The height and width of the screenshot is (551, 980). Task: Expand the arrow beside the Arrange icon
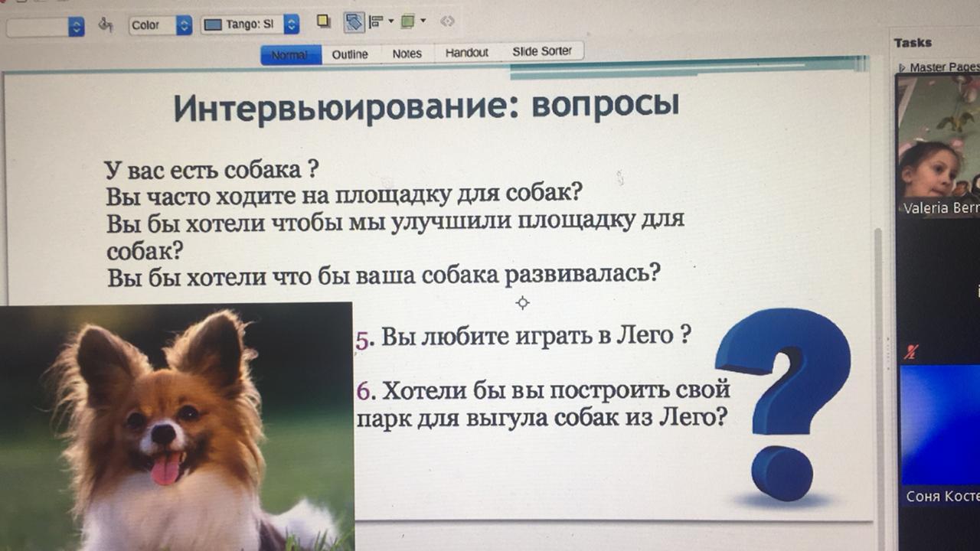pyautogui.click(x=423, y=21)
